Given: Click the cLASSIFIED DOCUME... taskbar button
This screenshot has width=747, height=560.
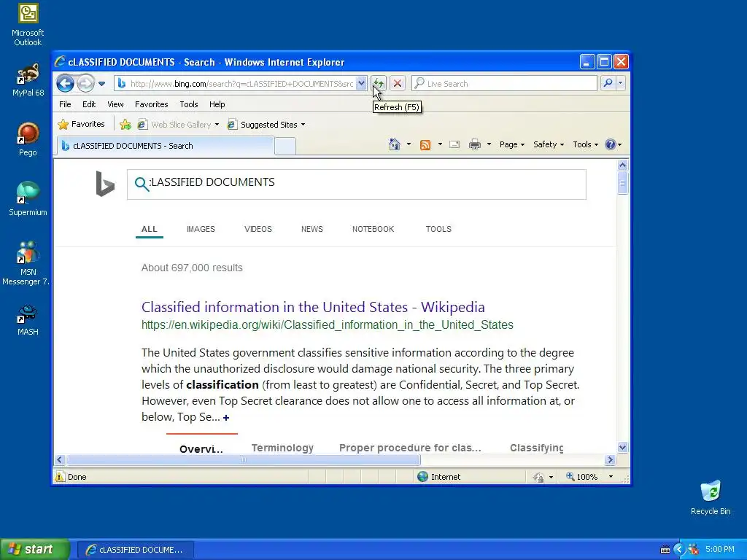Looking at the screenshot, I should coord(135,550).
